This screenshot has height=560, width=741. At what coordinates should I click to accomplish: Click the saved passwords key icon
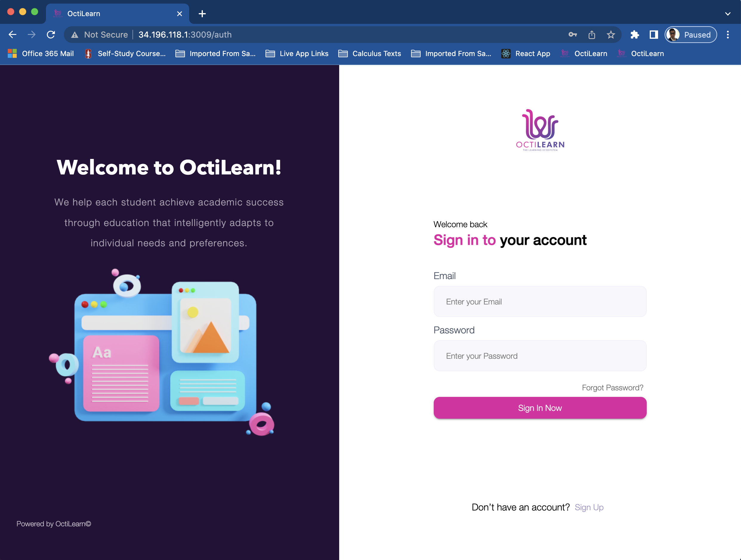point(572,35)
